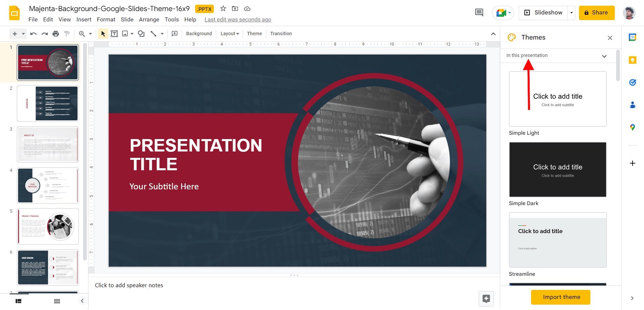Open comment history icon
Screen dimensions: 644x310
pos(479,13)
